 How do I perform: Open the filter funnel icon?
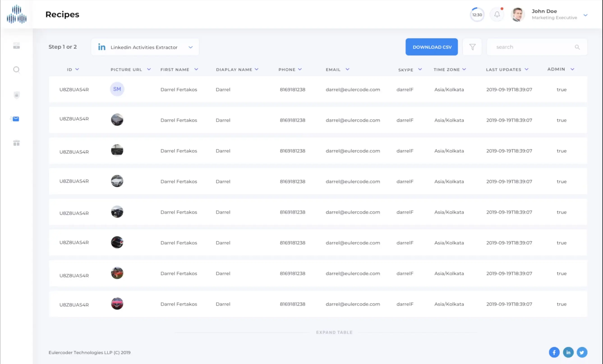[x=472, y=47]
